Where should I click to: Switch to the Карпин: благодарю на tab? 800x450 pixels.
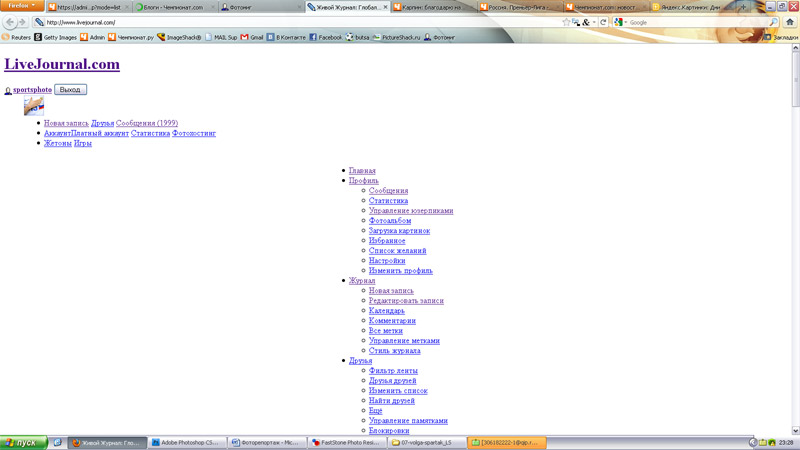point(434,7)
